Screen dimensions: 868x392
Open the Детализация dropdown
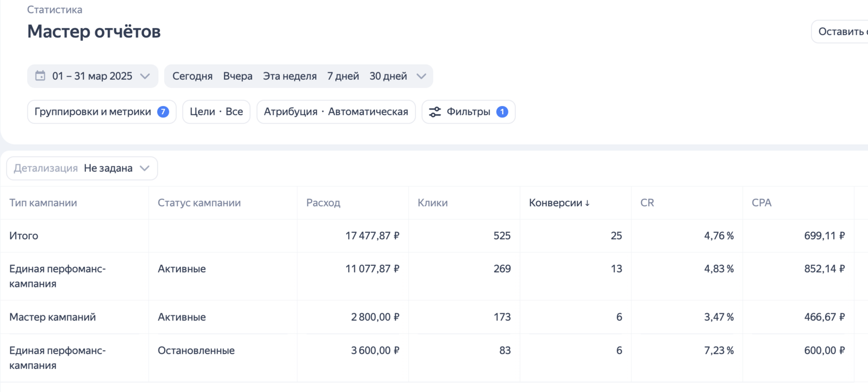point(82,168)
